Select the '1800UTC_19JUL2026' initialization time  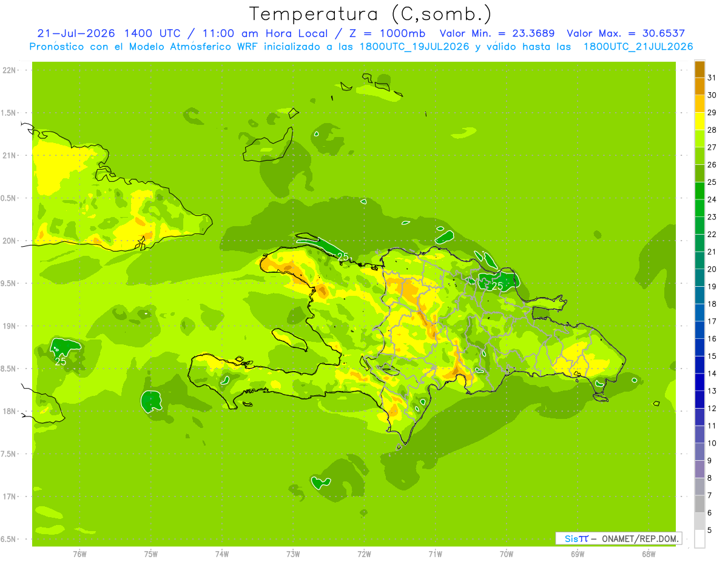coord(412,47)
